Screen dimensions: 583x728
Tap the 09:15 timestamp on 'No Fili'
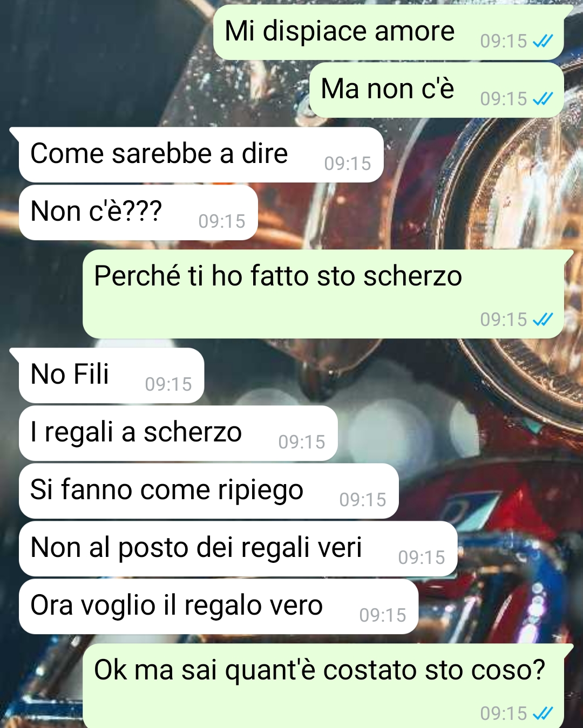click(168, 384)
